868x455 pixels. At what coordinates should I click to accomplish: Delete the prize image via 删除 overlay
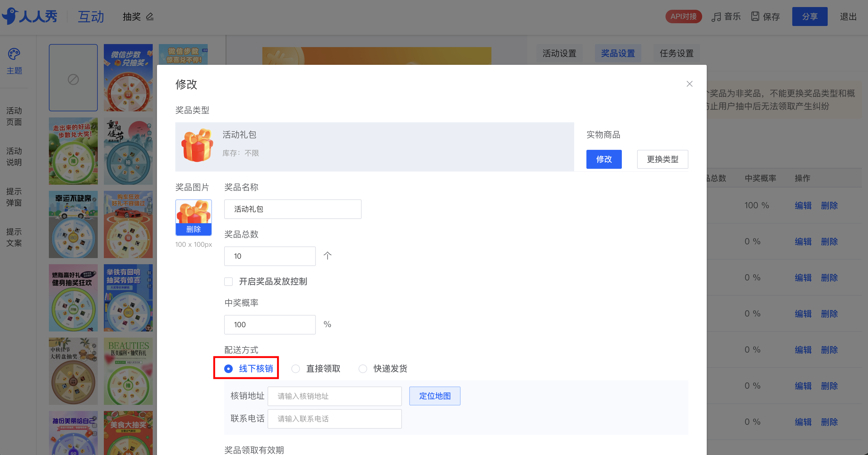193,229
